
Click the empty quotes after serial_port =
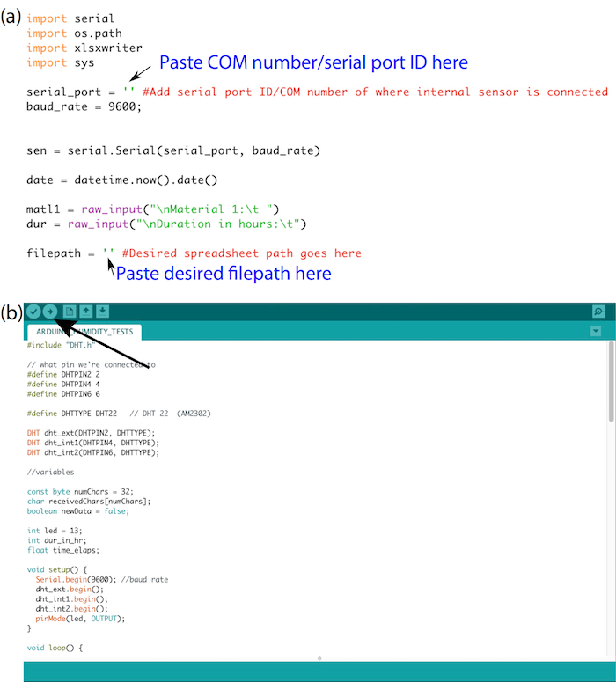(128, 91)
